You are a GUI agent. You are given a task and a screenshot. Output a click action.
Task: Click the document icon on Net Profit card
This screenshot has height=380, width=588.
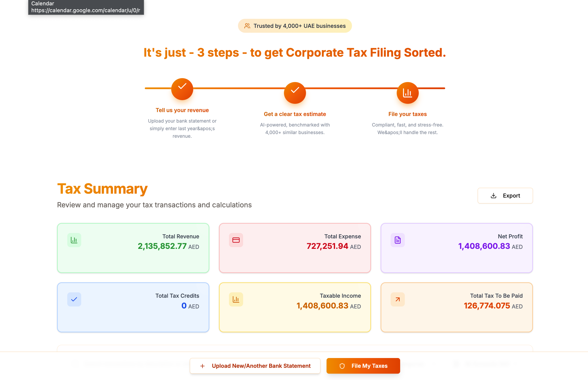point(397,240)
